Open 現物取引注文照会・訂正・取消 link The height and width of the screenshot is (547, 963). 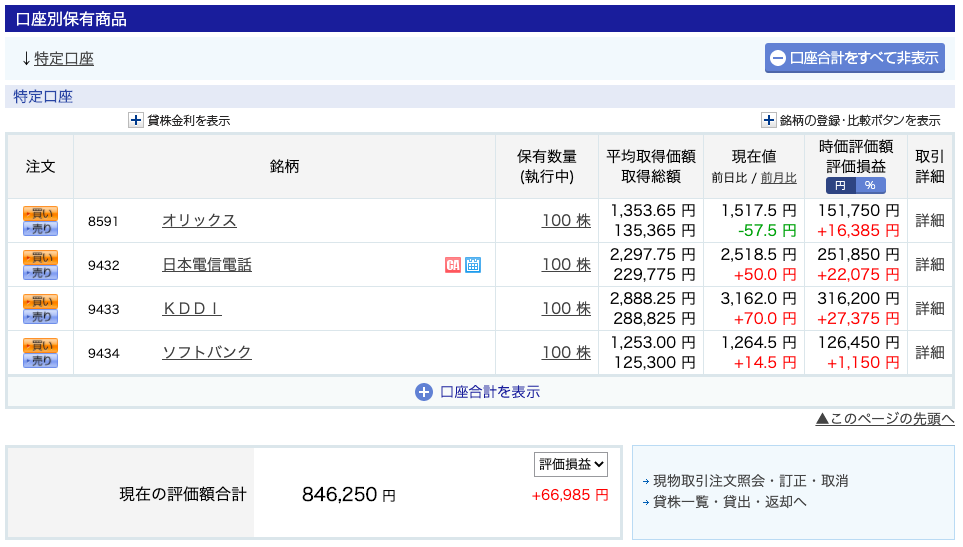[751, 481]
